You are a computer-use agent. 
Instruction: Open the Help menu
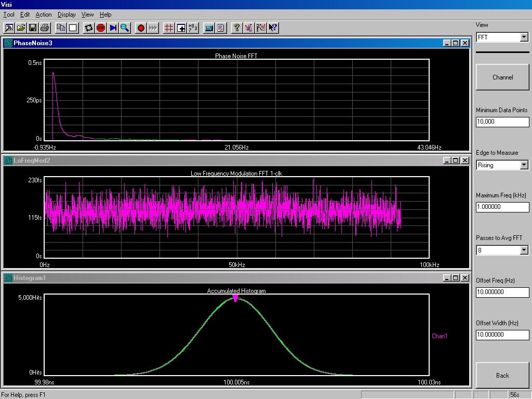105,15
